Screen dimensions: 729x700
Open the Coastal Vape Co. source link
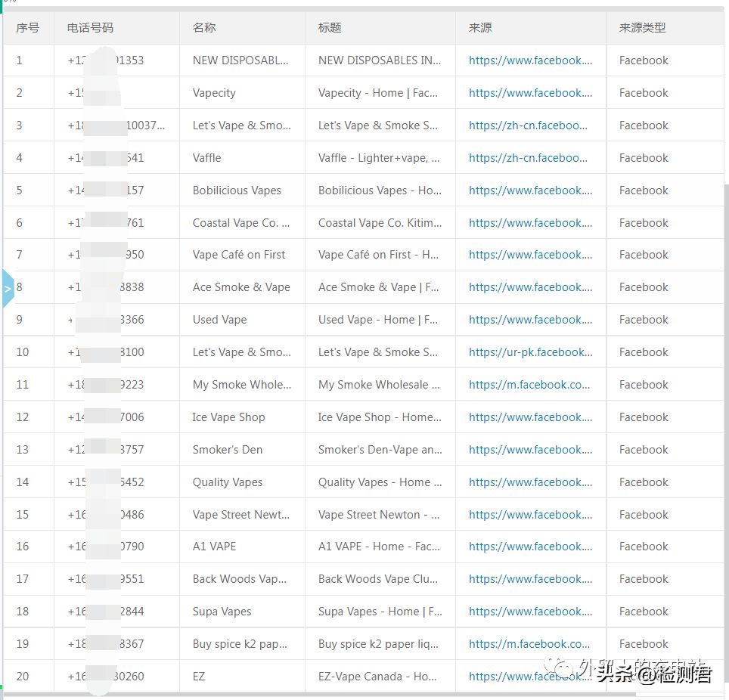[530, 223]
